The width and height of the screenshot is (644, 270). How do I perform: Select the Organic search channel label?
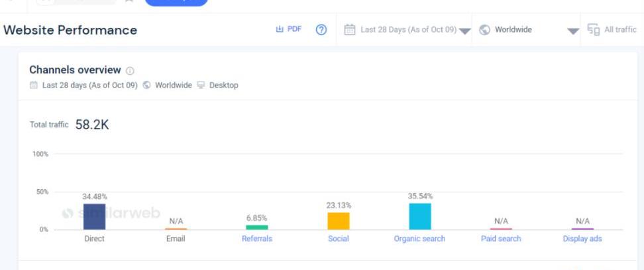pos(419,239)
